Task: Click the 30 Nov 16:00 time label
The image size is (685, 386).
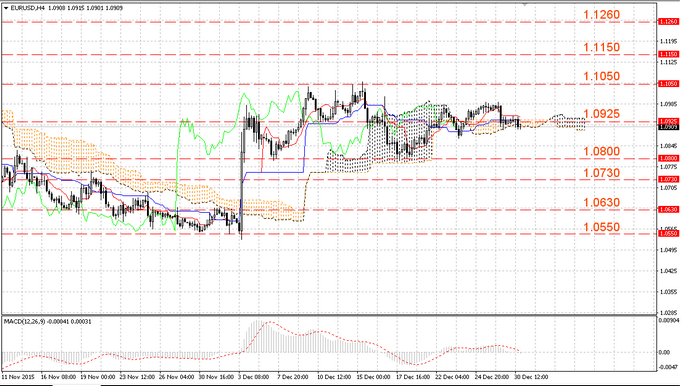Action: [216, 377]
